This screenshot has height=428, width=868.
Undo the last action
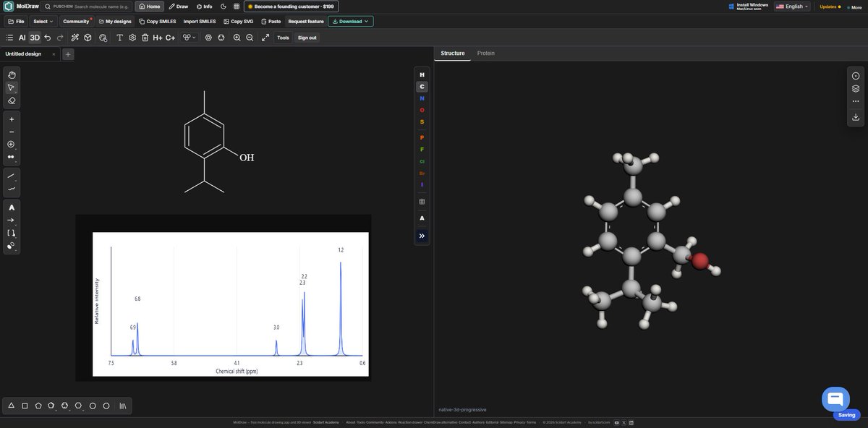pos(48,38)
